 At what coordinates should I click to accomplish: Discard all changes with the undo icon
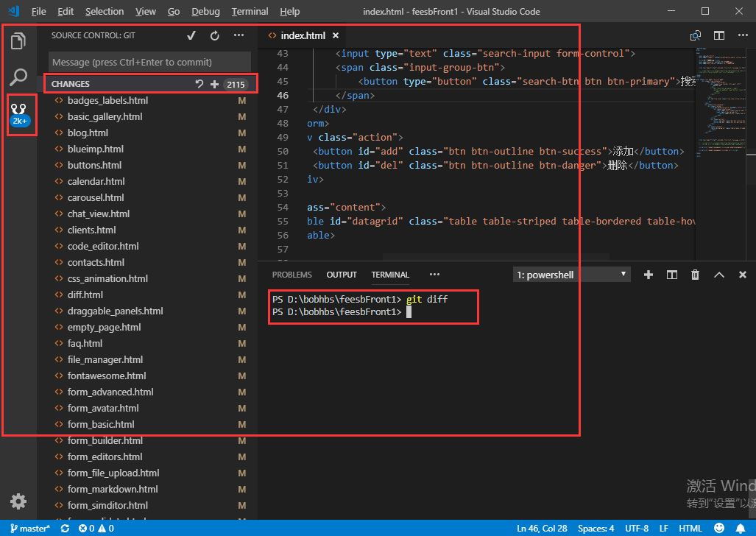[198, 83]
